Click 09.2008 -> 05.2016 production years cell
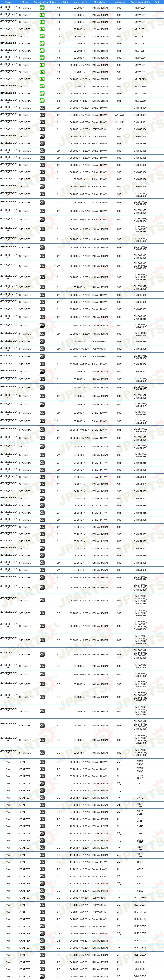The image size is (164, 980). (80, 65)
